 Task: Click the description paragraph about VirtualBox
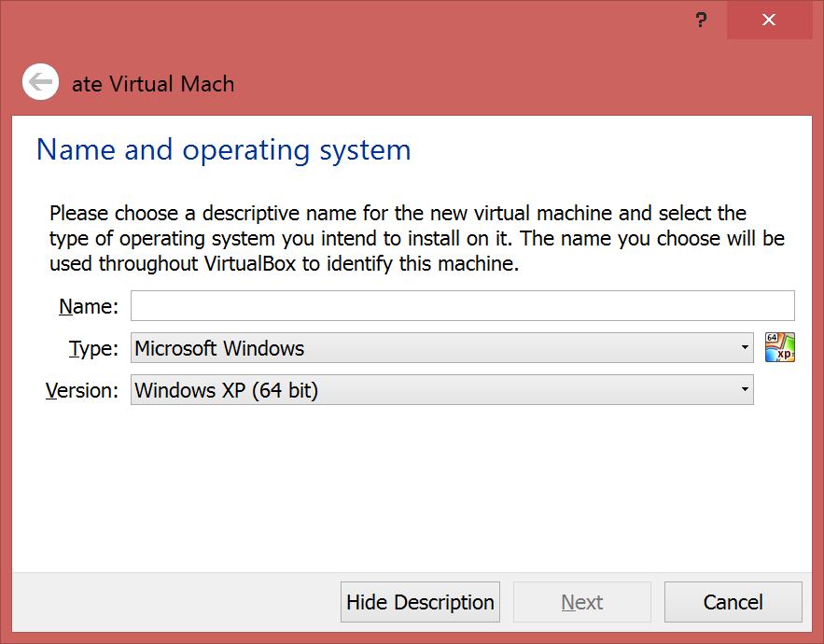tap(417, 239)
